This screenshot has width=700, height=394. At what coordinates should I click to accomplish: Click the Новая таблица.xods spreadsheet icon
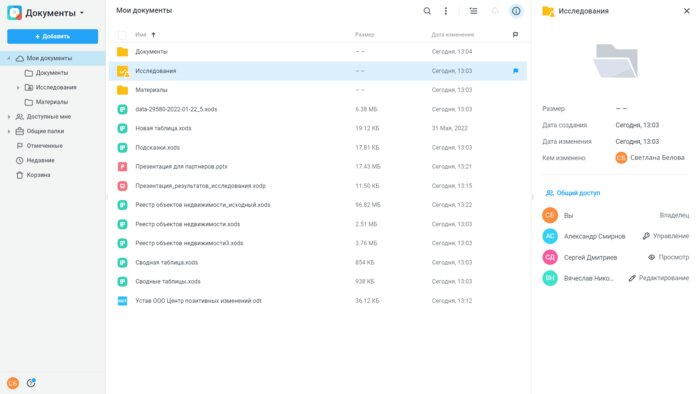tap(122, 129)
